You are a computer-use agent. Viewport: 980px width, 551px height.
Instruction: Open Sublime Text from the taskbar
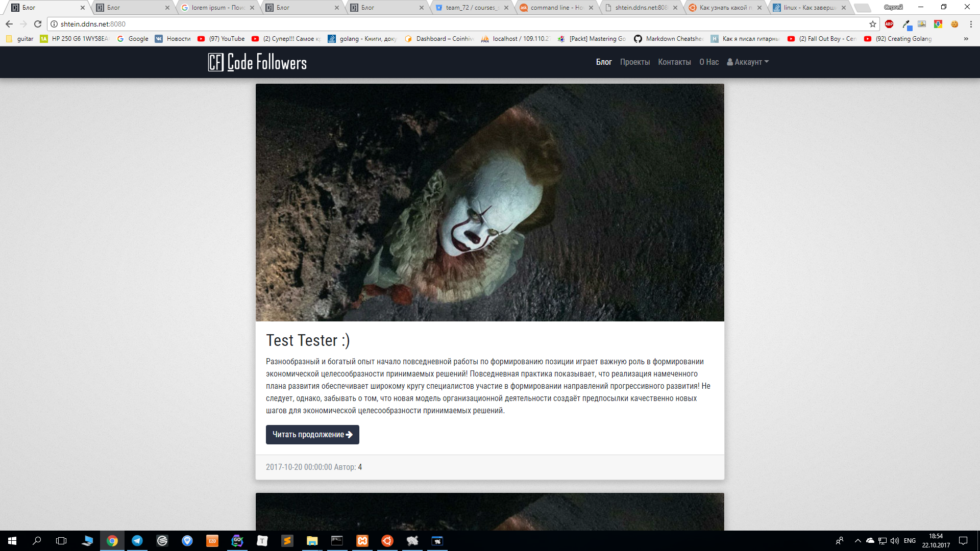(287, 541)
